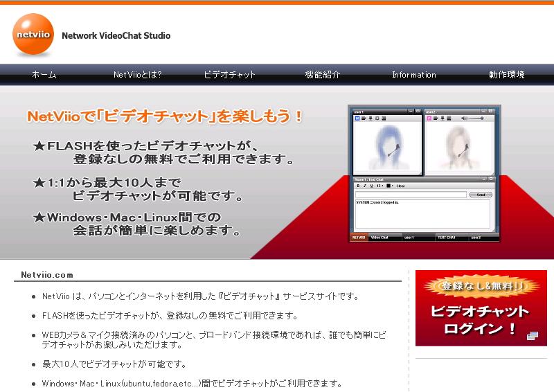
Task: Click the ★Windows・Mac・Linux間での banner line
Action: [127, 217]
